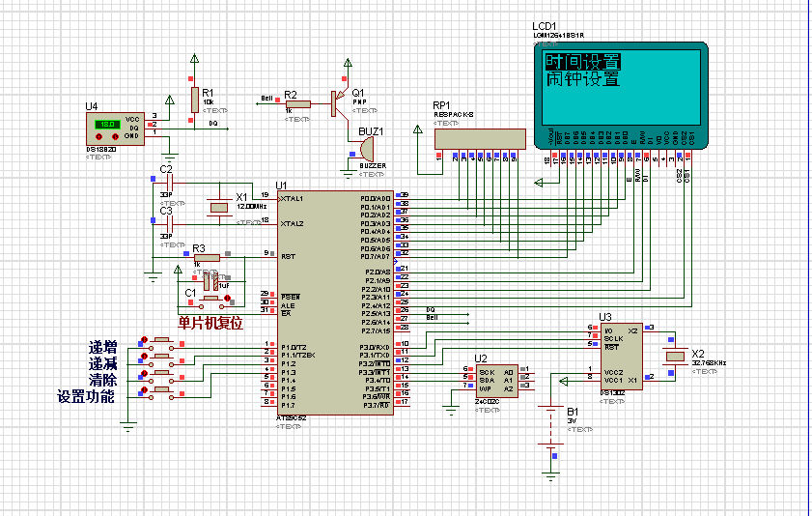The width and height of the screenshot is (812, 516).
Task: Click the 32.768KHz value label of X2
Action: [709, 363]
